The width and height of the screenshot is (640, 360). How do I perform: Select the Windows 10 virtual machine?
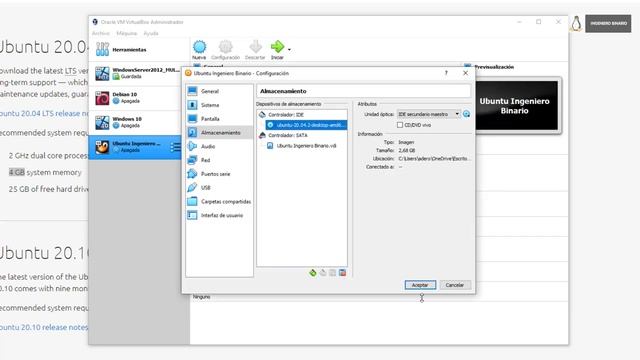[x=136, y=122]
